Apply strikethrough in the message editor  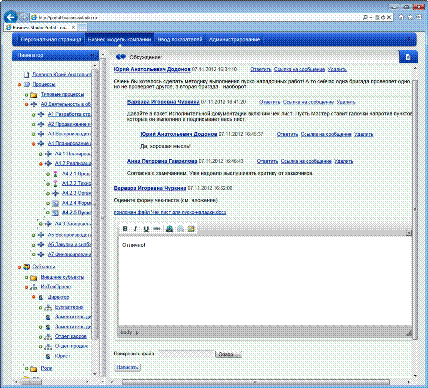[x=157, y=229]
